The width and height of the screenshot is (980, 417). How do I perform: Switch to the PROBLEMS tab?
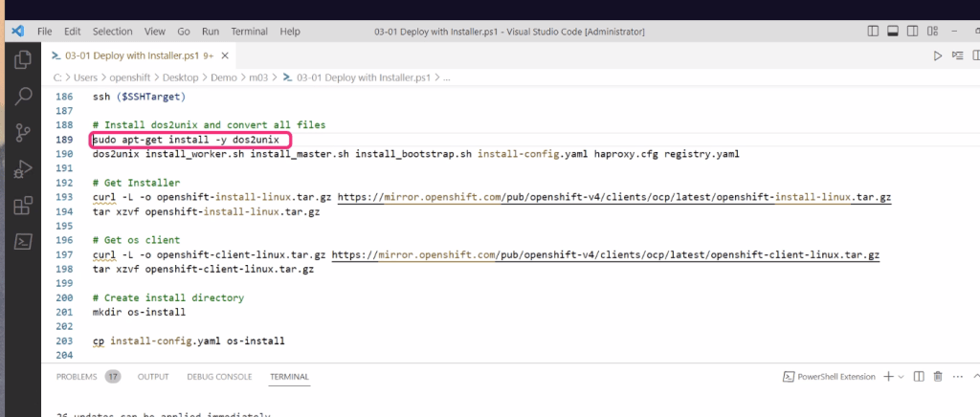coord(77,377)
